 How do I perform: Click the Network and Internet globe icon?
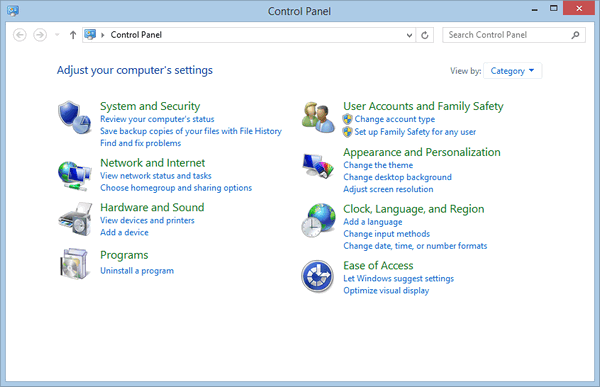click(75, 175)
